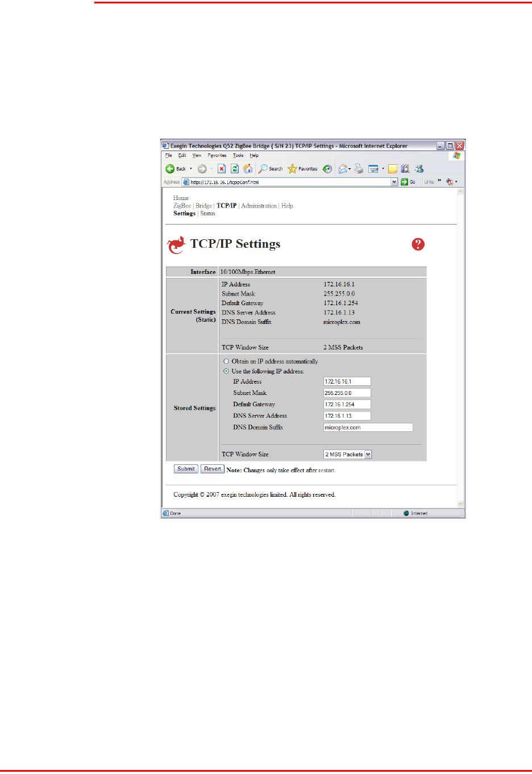This screenshot has width=532, height=774.
Task: Open the Settings sub-navigation link
Action: 184,214
